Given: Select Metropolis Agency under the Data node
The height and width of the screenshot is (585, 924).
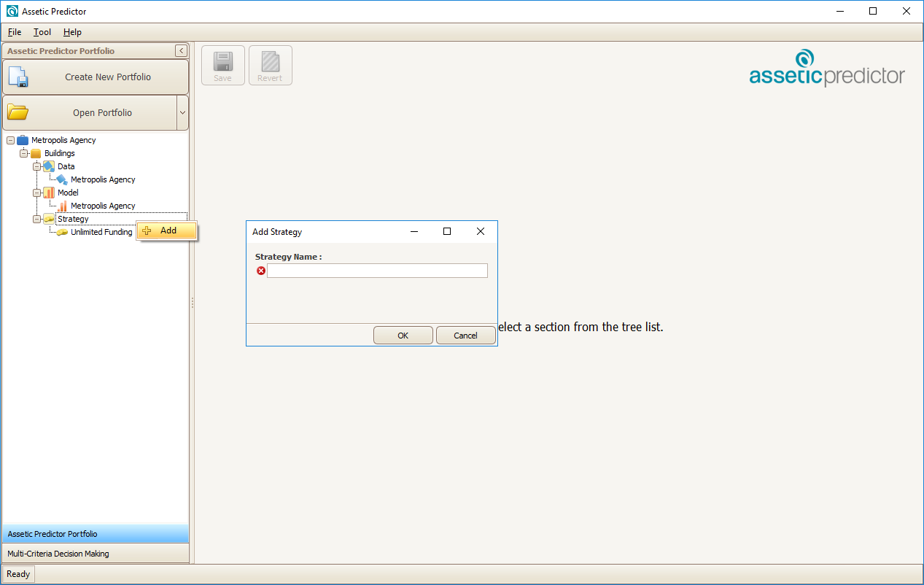Looking at the screenshot, I should tap(103, 179).
